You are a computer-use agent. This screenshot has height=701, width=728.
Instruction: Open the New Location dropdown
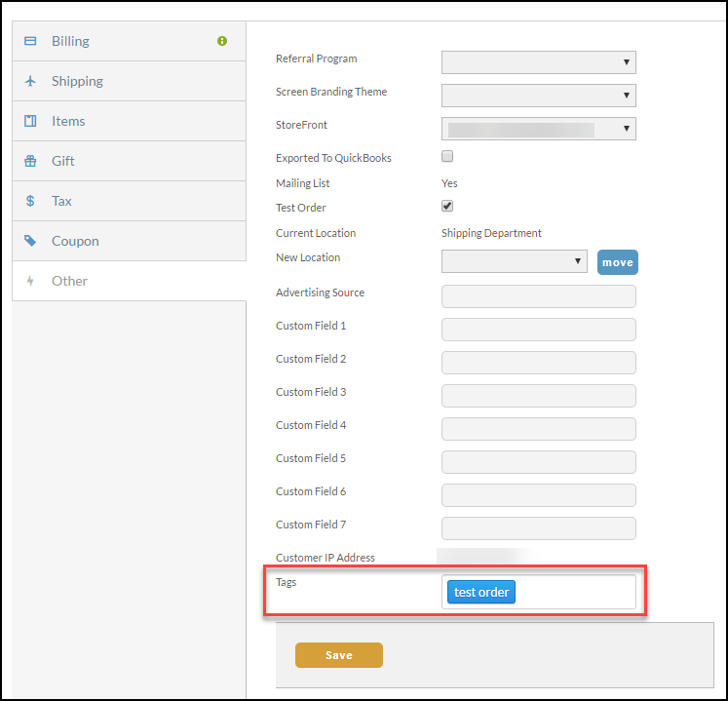click(514, 261)
